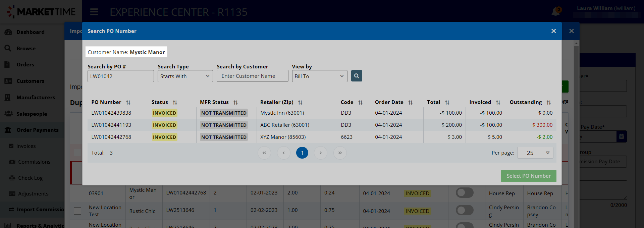
Task: Open Invoices in the sidebar
Action: [26, 146]
